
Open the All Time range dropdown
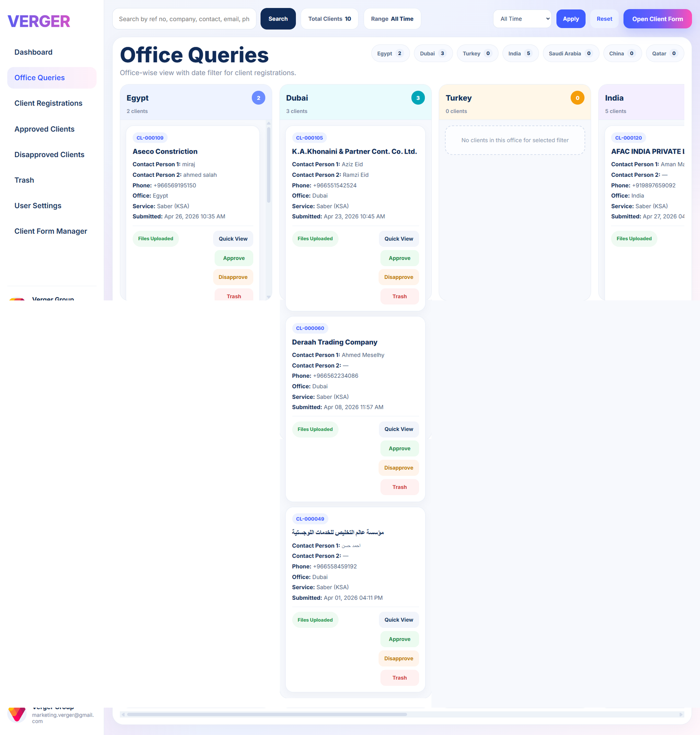(x=522, y=19)
